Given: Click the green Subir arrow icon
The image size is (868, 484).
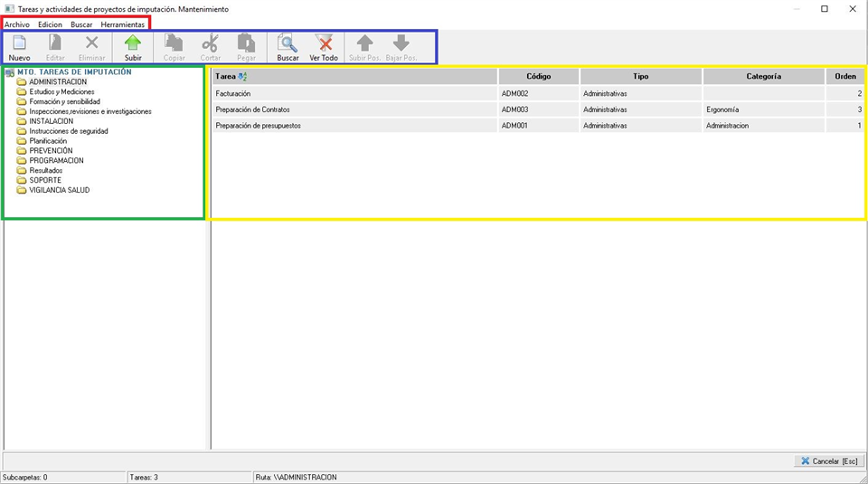Looking at the screenshot, I should (x=133, y=43).
